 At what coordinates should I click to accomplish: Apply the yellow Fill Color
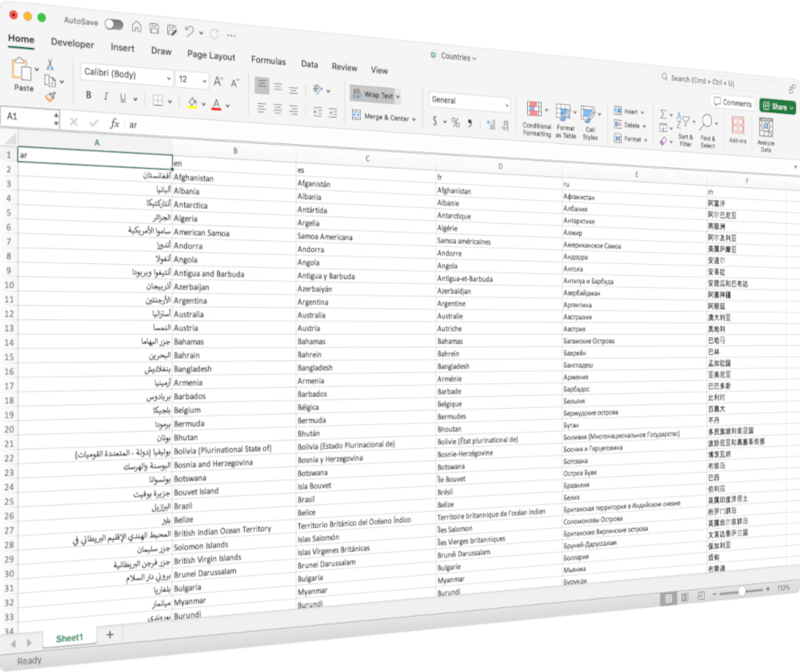tap(192, 103)
